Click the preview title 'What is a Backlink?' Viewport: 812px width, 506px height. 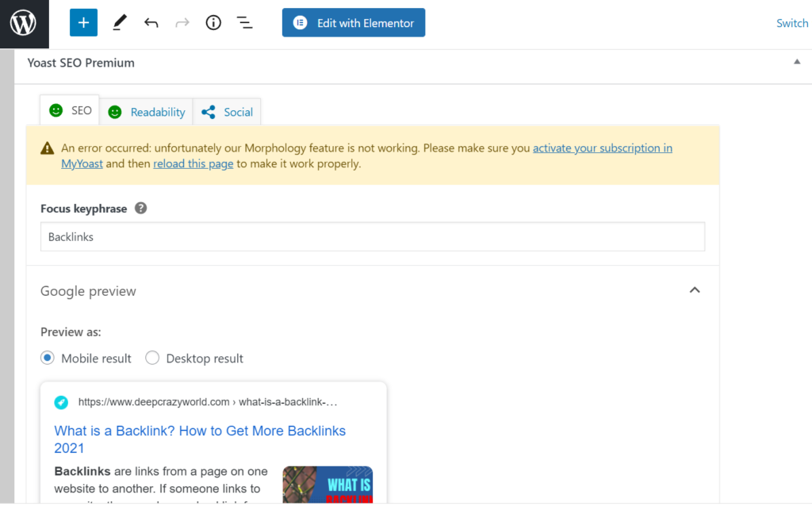[200, 439]
